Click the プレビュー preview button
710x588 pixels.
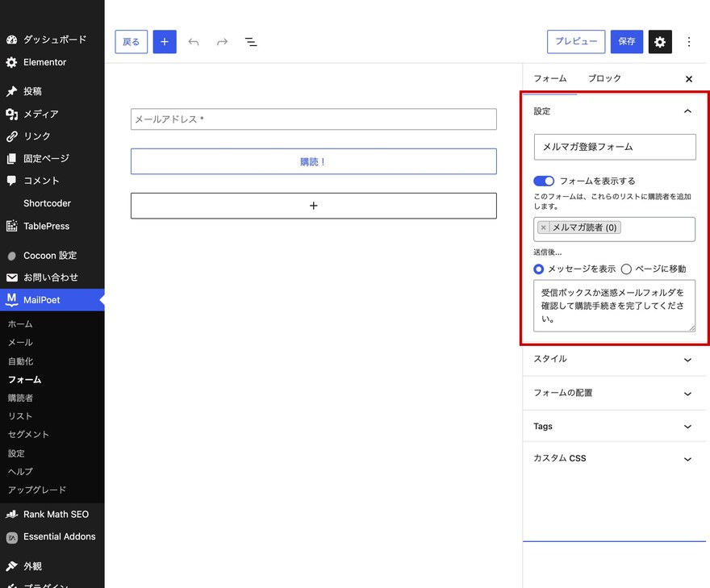coord(576,42)
